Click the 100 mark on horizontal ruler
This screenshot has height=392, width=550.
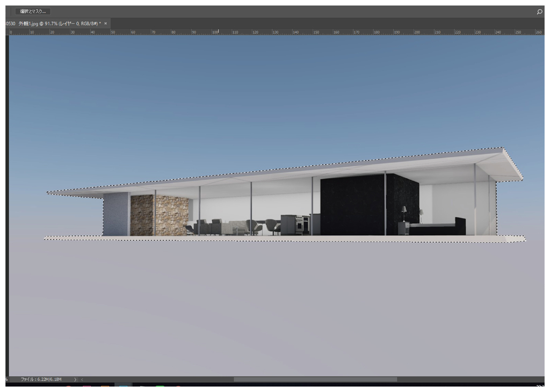[215, 32]
